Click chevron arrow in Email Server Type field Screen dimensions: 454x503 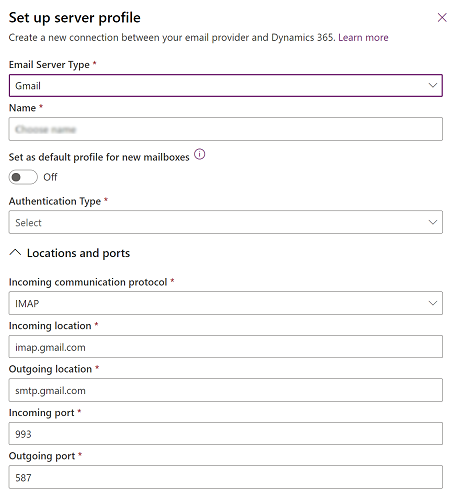tap(433, 85)
